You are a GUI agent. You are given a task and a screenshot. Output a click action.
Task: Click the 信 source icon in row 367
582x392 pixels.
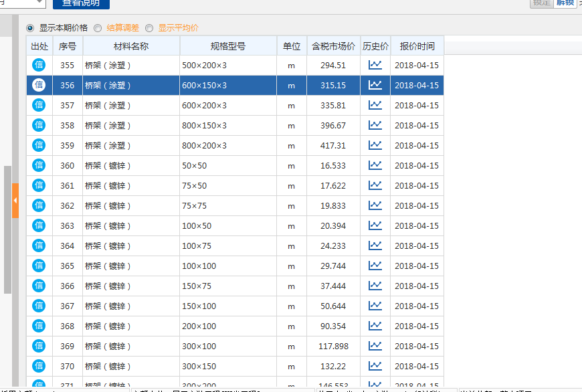(x=39, y=306)
